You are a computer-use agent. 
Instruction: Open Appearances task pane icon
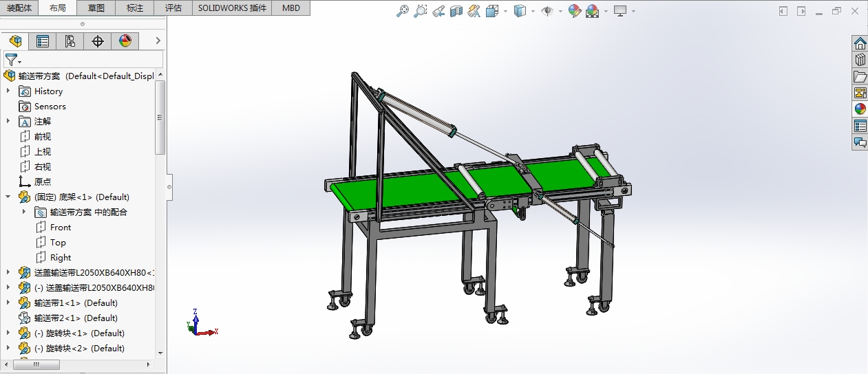point(860,109)
